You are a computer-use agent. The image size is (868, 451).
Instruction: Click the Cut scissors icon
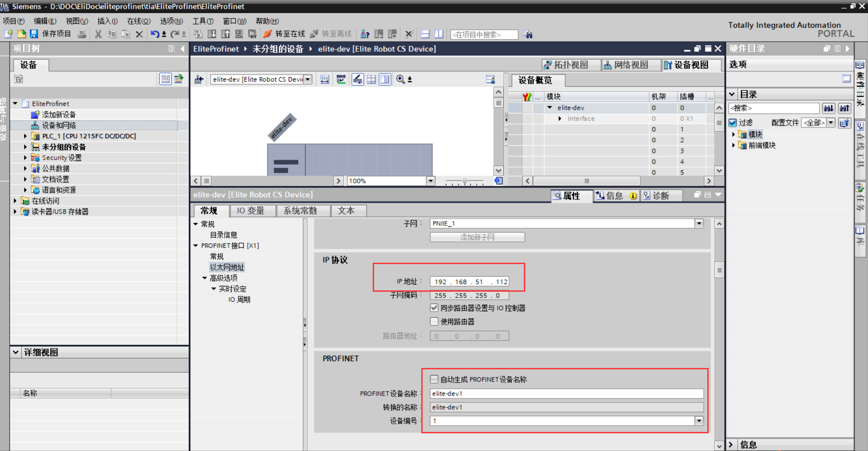tap(98, 34)
